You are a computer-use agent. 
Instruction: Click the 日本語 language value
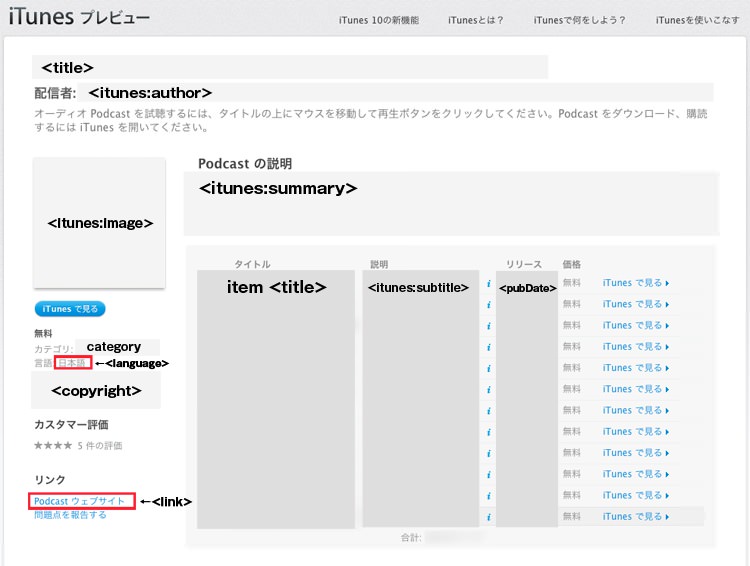72,363
